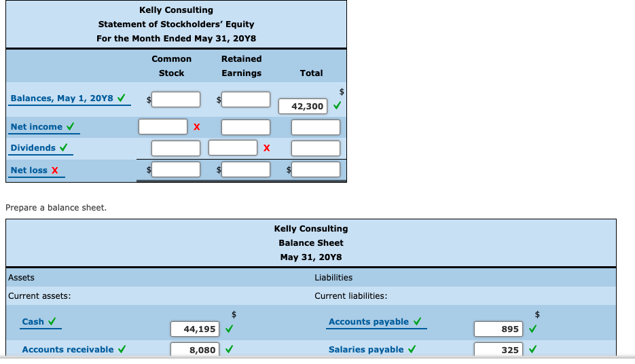Click the Salaries payable amount field 325

coord(498,350)
